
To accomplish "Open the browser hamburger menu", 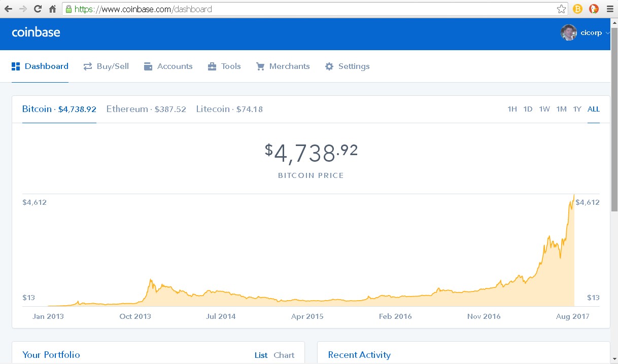I will tap(610, 9).
